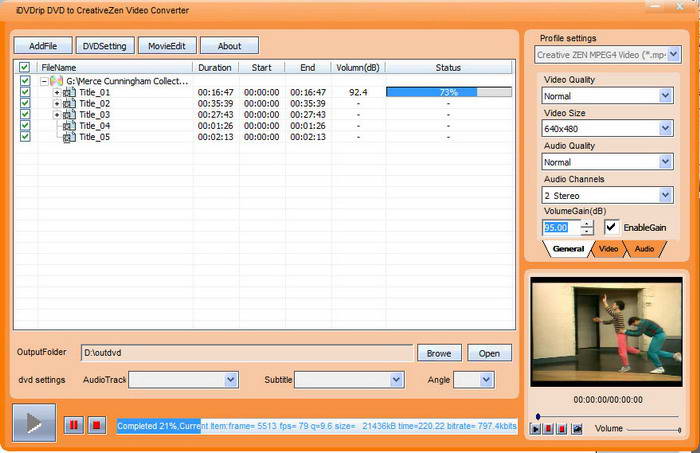Switch to the General tab

[568, 249]
